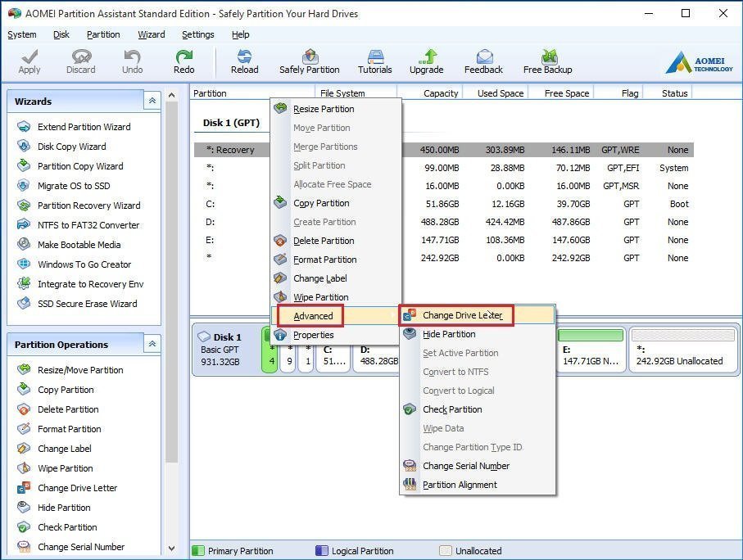Choose Properties from context menu
Viewport: 743px width, 560px height.
coord(336,335)
